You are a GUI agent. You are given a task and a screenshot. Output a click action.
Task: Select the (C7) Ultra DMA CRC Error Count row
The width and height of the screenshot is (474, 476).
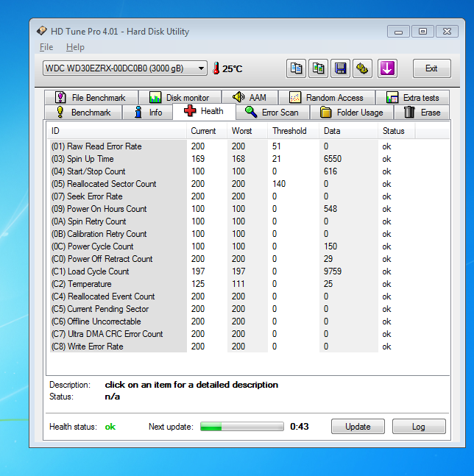click(231, 334)
